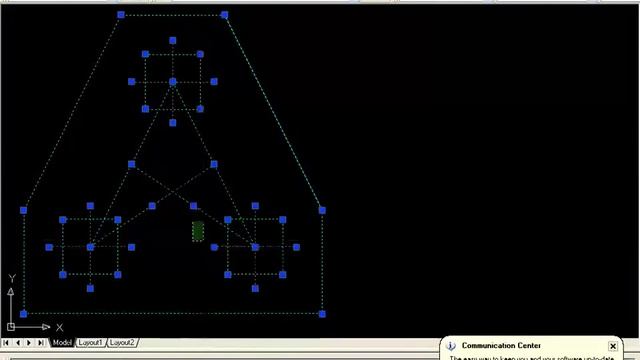The height and width of the screenshot is (360, 640).
Task: Select center grip of bottom-right square
Action: [x=255, y=247]
